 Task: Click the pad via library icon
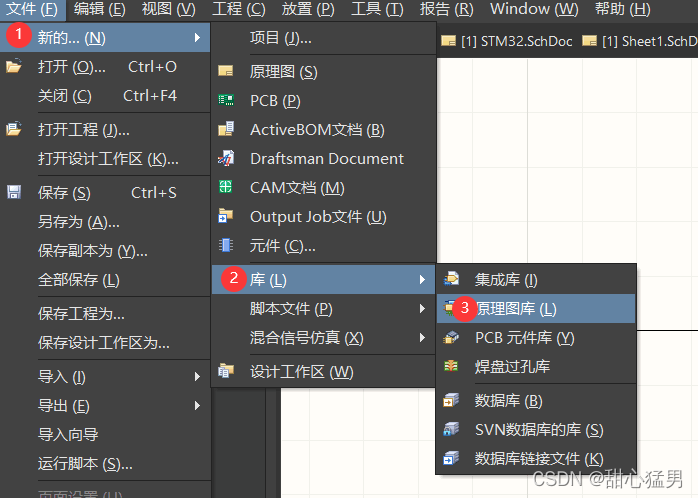coord(451,366)
